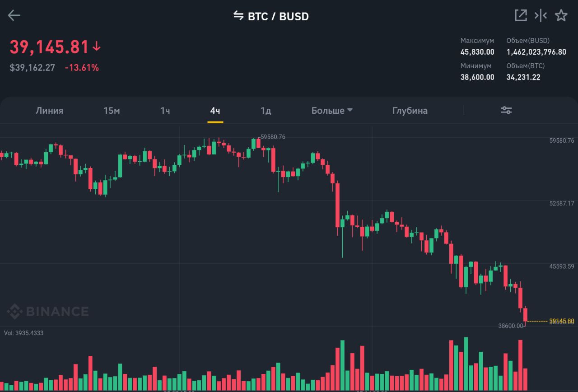Image resolution: width=578 pixels, height=392 pixels.
Task: Click the BTC / BUSD swap-pair icon
Action: (x=238, y=16)
